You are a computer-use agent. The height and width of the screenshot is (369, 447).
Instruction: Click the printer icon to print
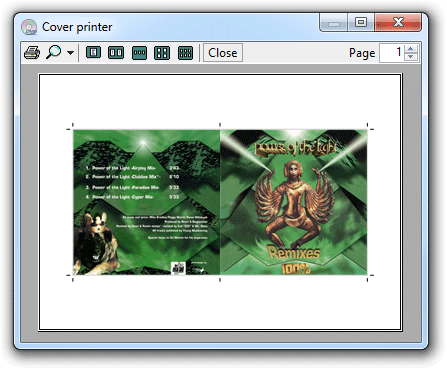32,53
